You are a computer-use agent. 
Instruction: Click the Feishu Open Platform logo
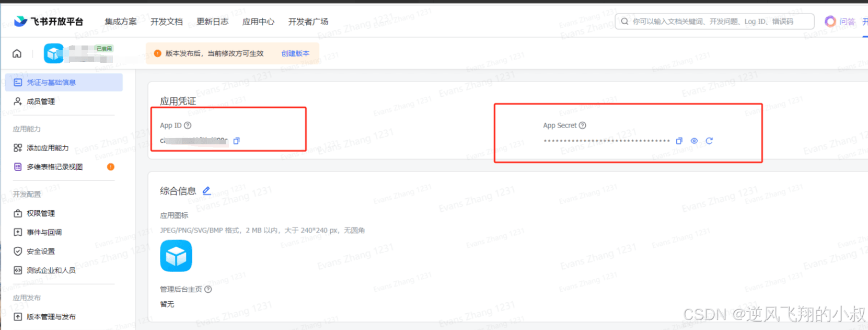(x=49, y=21)
